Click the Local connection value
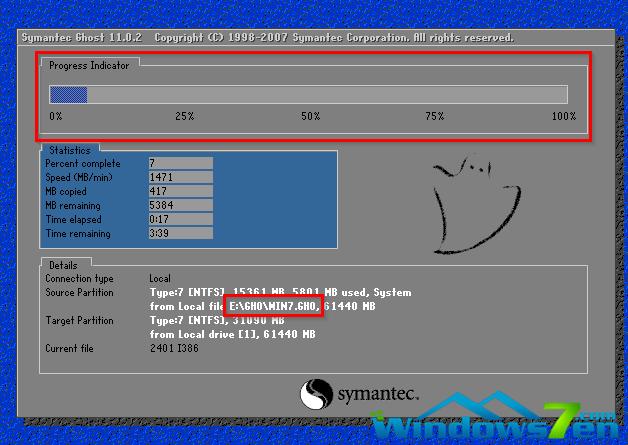 (160, 278)
